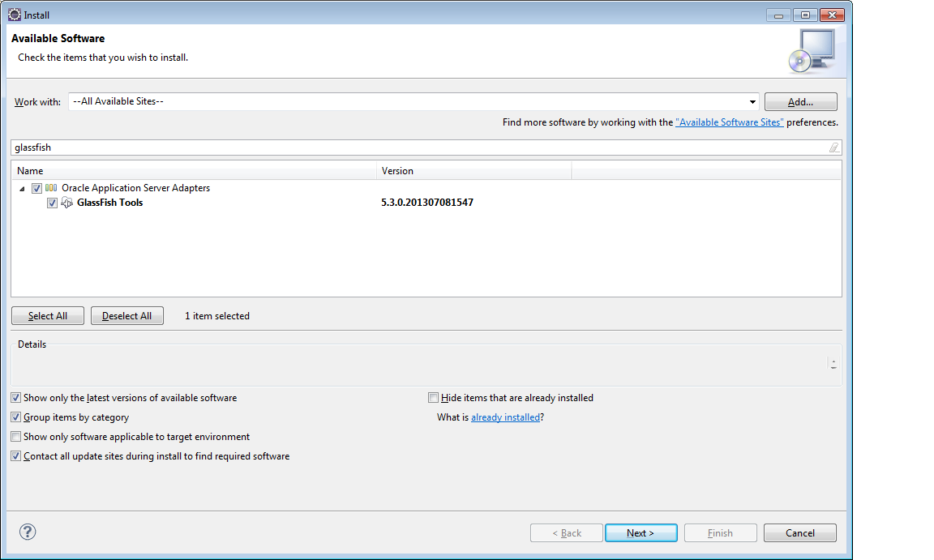Image resolution: width=934 pixels, height=560 pixels.
Task: Click the "already installed" link
Action: 506,417
